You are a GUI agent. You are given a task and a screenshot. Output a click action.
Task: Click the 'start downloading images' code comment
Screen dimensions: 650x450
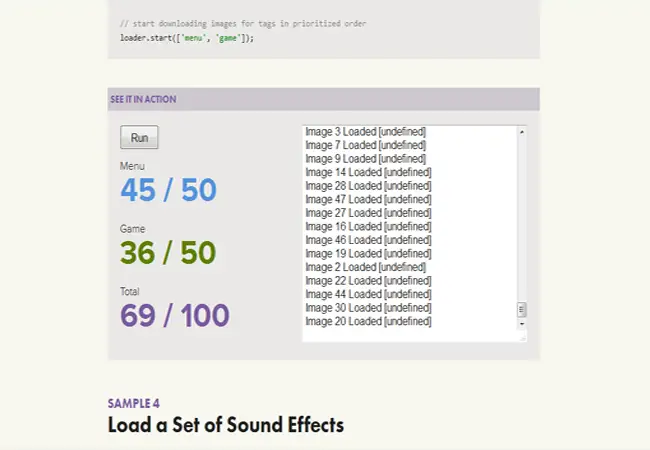coord(243,24)
